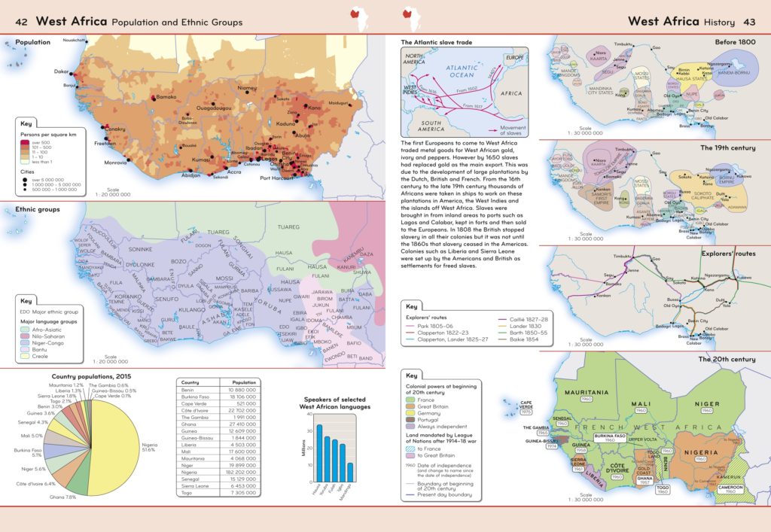The image size is (771, 532).
Task: Click the 'Ethnic groups' map title
Action: 38,209
